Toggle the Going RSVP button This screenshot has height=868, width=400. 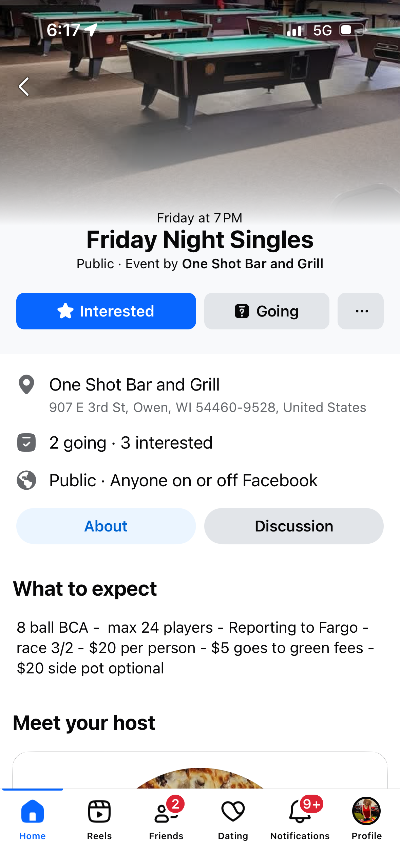[x=267, y=311]
